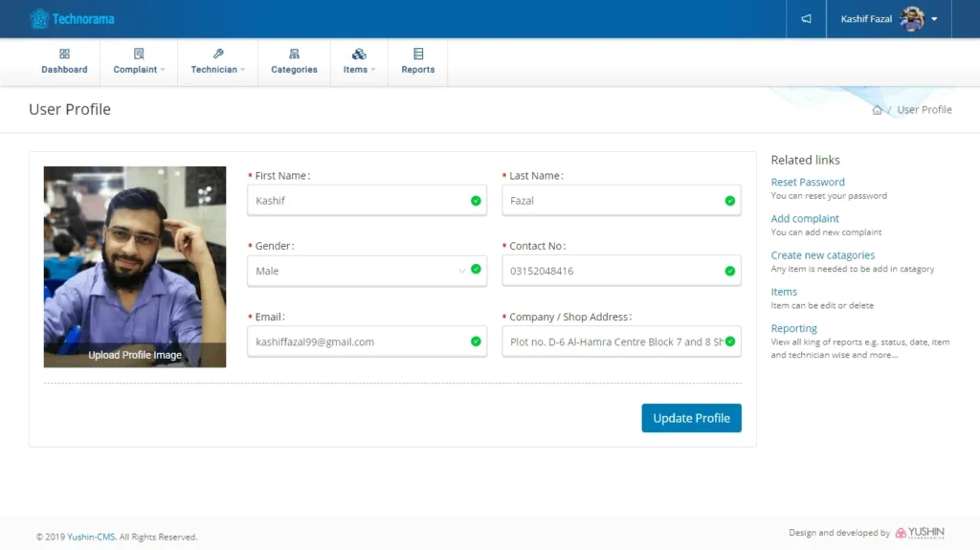980x550 pixels.
Task: Click the Items cubes icon
Action: pyautogui.click(x=359, y=55)
